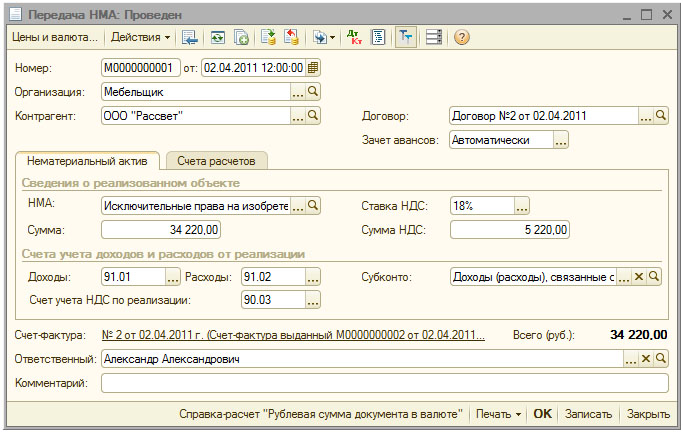
Task: Open account selection for Доходы 91.01
Action: [x=172, y=277]
